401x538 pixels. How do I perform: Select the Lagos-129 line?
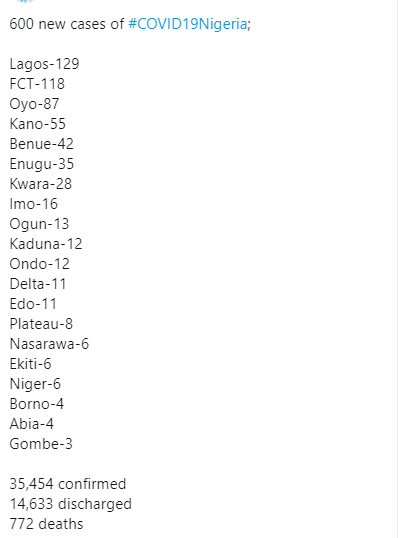[x=45, y=64]
